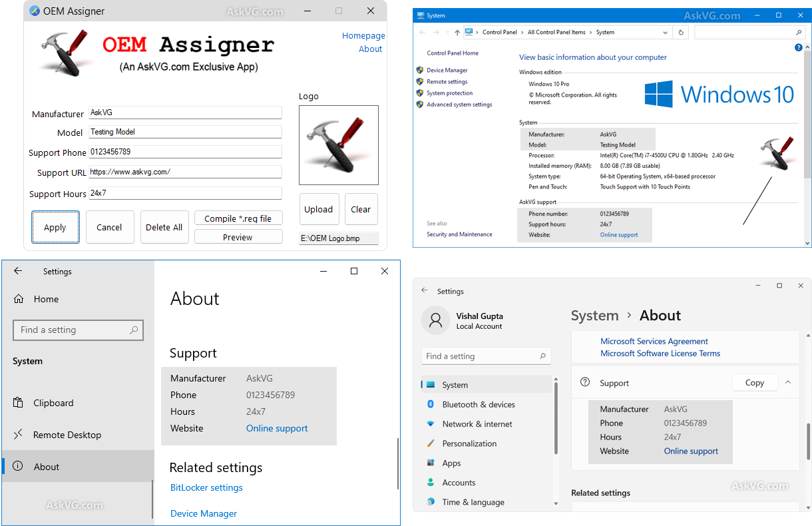812x526 pixels.
Task: Click the back arrow in System control panel
Action: coord(423,32)
